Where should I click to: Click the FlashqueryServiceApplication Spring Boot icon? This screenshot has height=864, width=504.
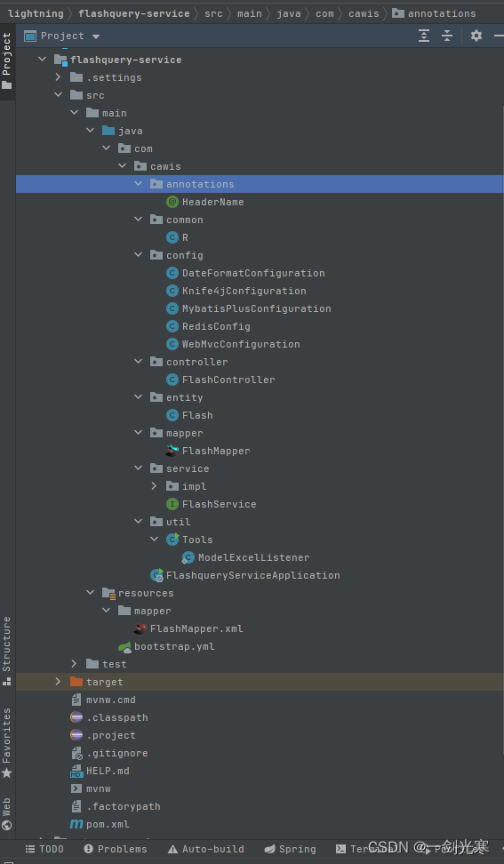click(x=157, y=575)
